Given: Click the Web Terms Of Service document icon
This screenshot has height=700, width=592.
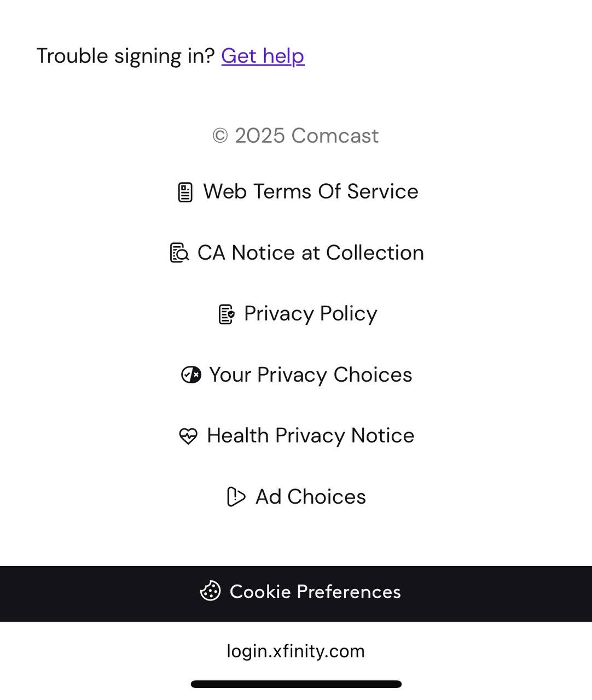Looking at the screenshot, I should [185, 192].
